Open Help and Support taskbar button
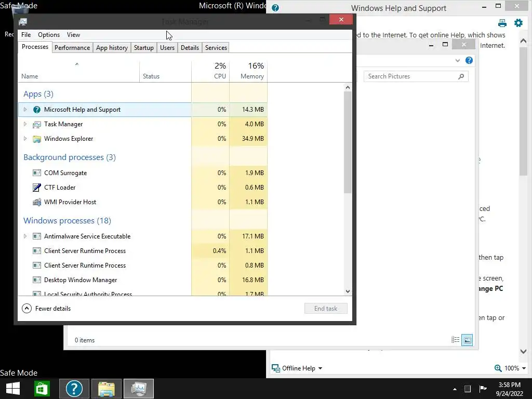The width and height of the screenshot is (532, 399). pyautogui.click(x=74, y=389)
